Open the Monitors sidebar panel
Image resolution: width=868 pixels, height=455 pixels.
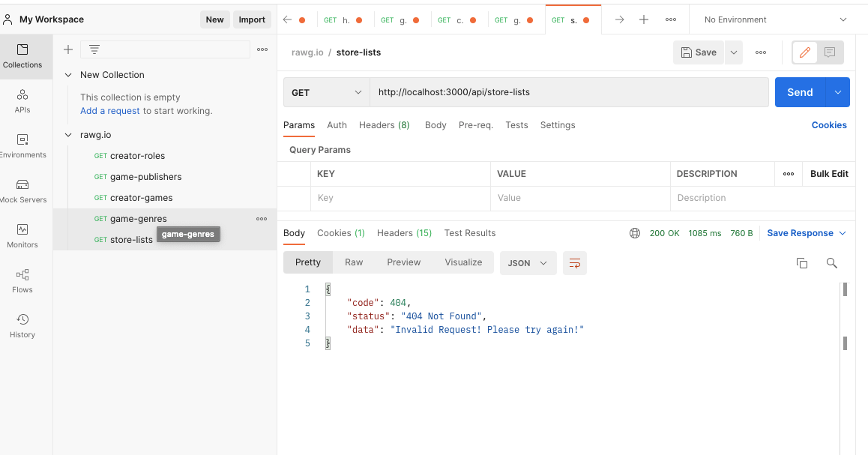click(x=22, y=236)
